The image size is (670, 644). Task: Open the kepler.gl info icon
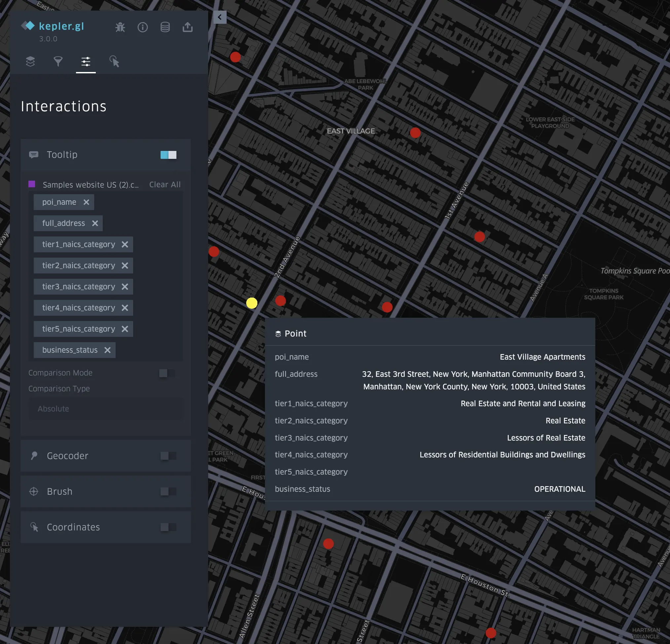point(143,27)
